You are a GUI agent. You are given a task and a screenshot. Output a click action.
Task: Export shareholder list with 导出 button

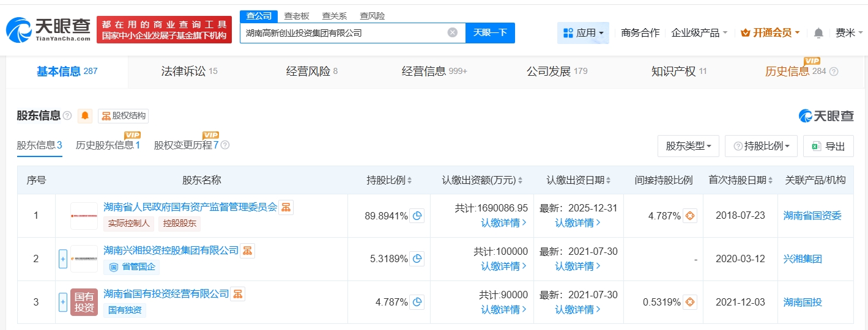828,146
